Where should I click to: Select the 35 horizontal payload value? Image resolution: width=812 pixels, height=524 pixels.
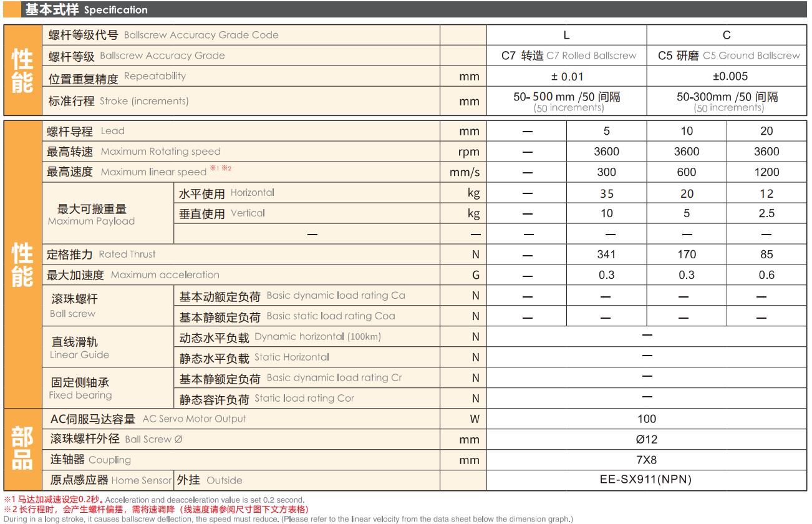[607, 193]
